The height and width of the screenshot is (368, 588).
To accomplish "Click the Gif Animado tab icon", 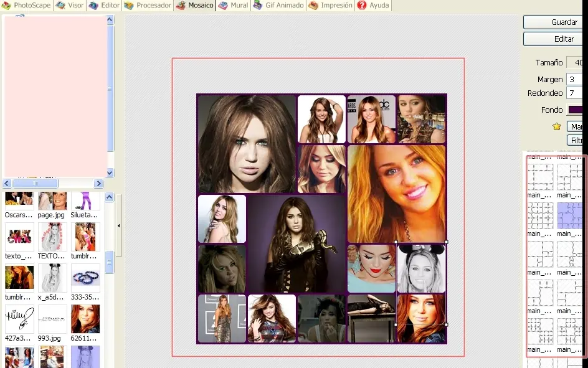I will coord(258,5).
